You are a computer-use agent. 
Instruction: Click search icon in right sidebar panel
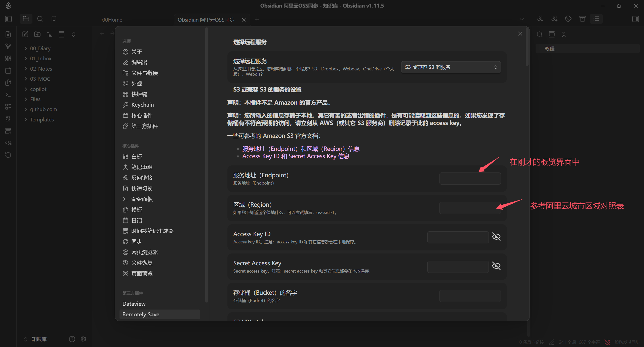(x=540, y=34)
